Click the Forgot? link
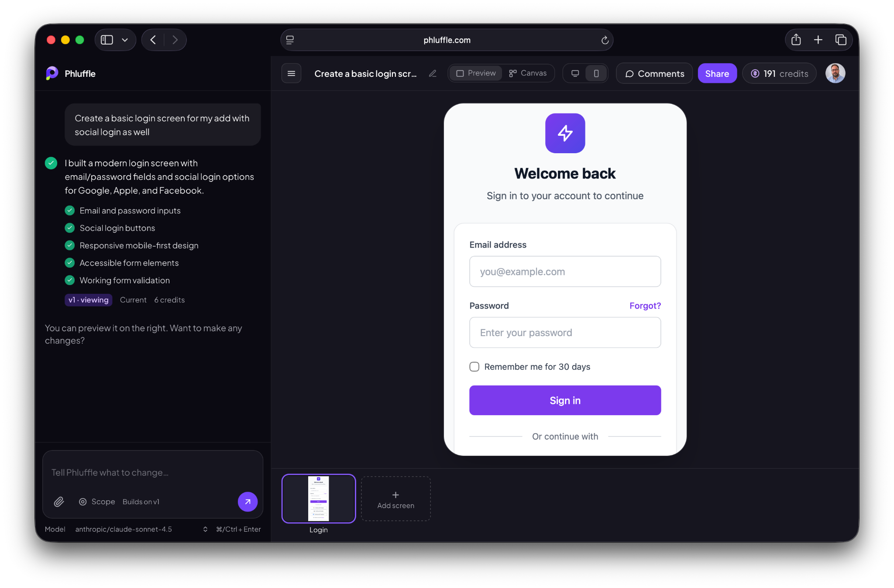 click(x=645, y=306)
